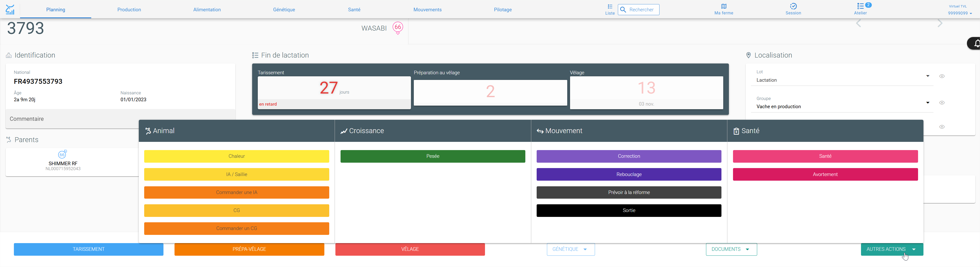Switch to the Production tab
Image resolution: width=980 pixels, height=267 pixels.
(x=129, y=10)
